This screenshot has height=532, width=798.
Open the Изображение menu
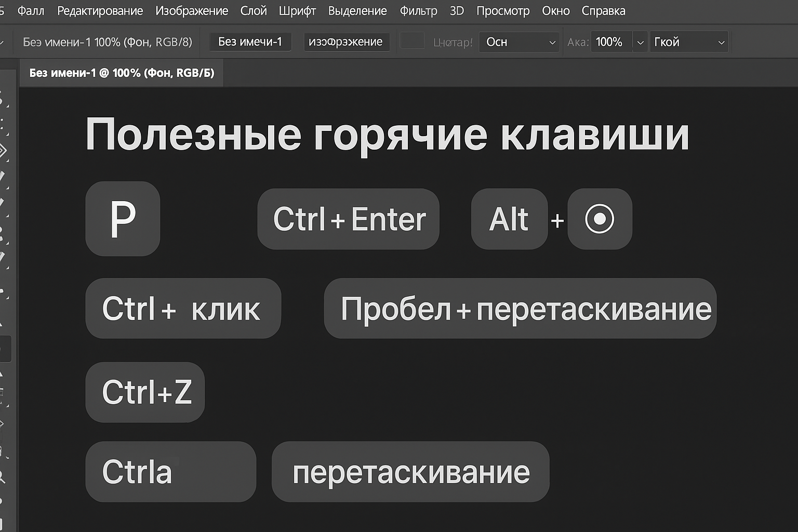pyautogui.click(x=192, y=11)
